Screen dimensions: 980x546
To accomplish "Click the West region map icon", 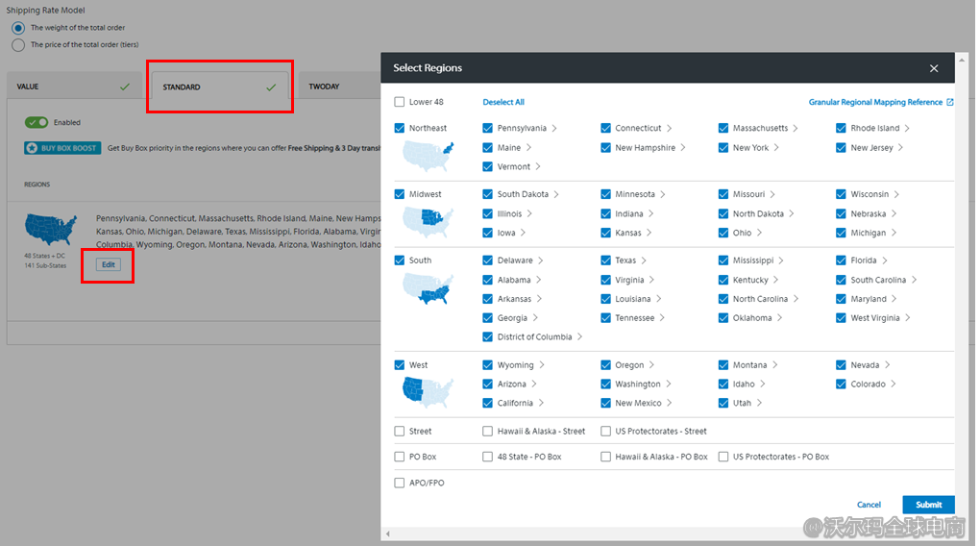I will click(427, 390).
